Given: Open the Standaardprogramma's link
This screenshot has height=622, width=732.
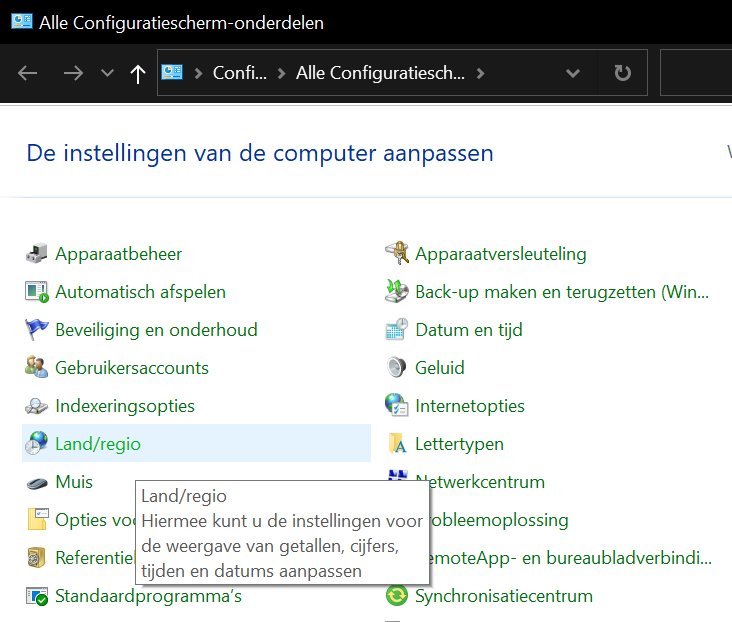Looking at the screenshot, I should 148,596.
